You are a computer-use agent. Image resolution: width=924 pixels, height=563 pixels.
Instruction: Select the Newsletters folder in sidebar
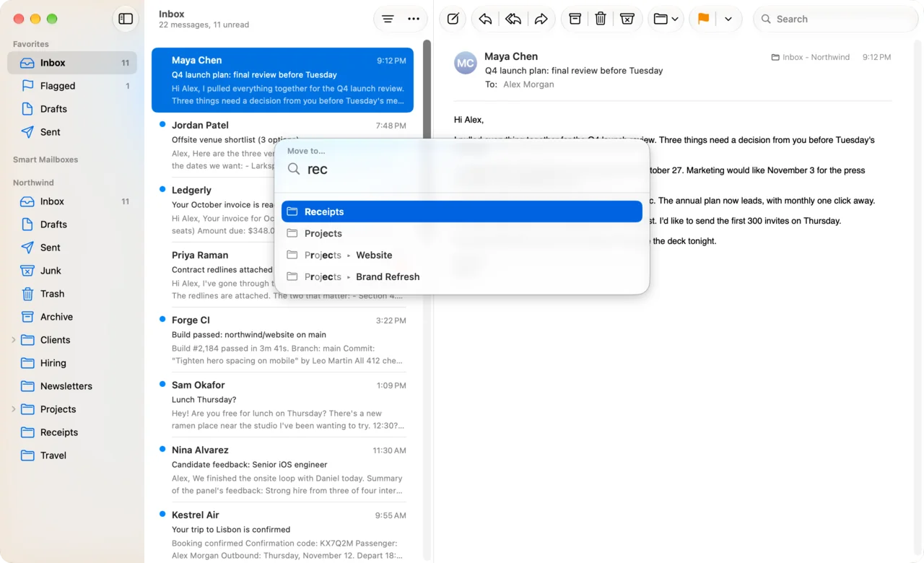72,386
